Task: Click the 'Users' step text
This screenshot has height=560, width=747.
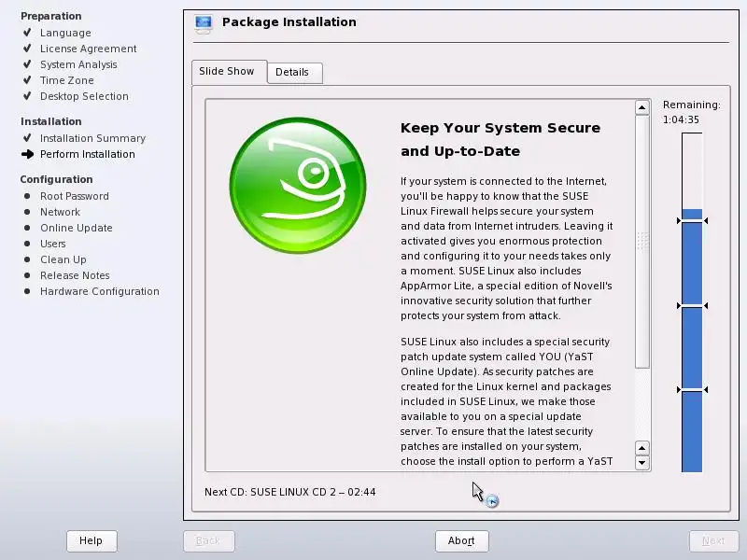Action: tap(53, 244)
